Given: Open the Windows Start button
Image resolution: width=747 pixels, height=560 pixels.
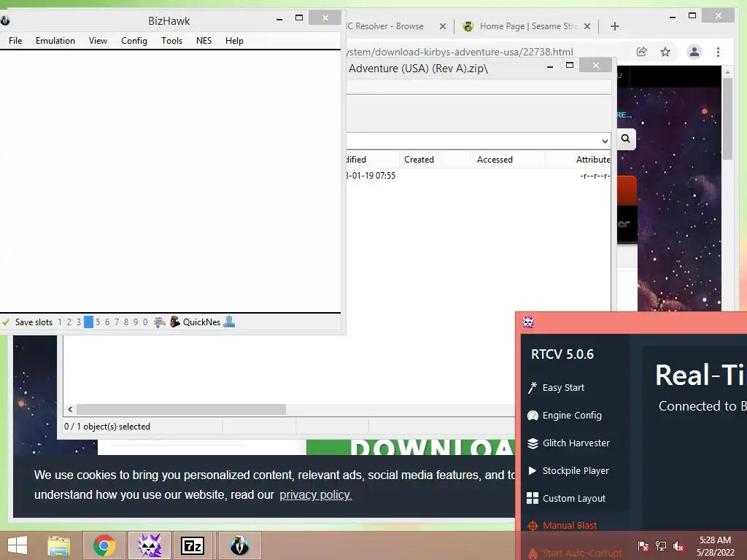Looking at the screenshot, I should (18, 545).
